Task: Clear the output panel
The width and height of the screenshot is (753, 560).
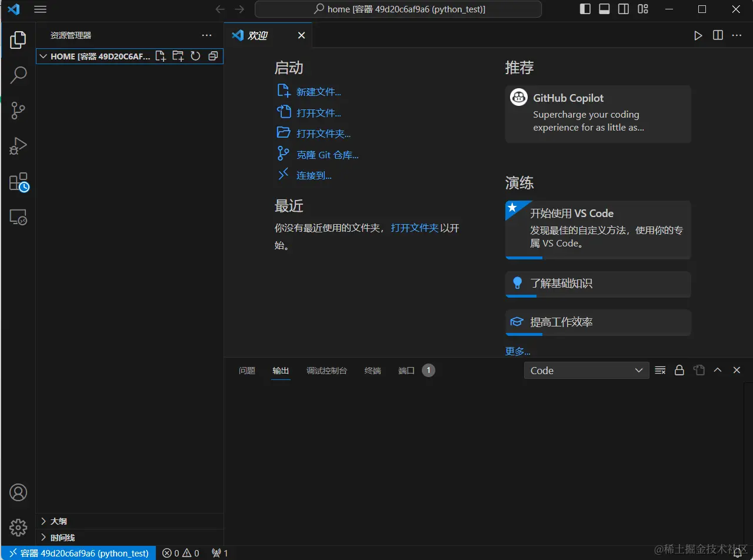Action: pyautogui.click(x=660, y=371)
